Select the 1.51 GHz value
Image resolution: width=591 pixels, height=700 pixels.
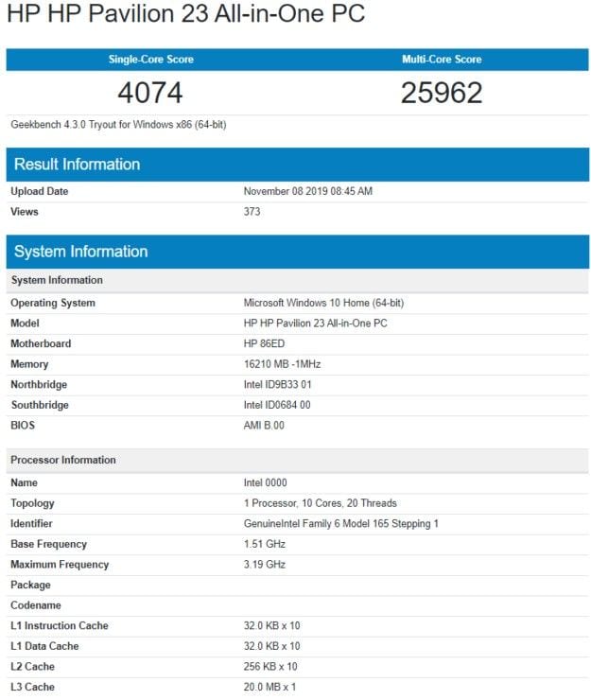click(264, 544)
